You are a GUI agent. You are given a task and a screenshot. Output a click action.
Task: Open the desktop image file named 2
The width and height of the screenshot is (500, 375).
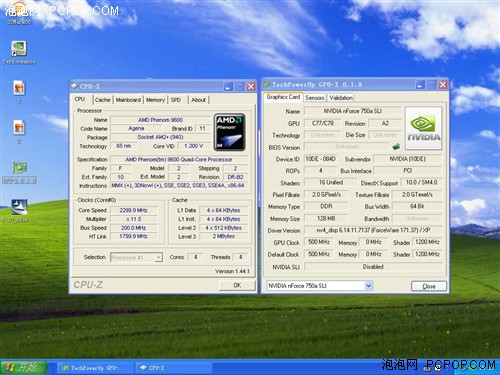click(x=19, y=131)
